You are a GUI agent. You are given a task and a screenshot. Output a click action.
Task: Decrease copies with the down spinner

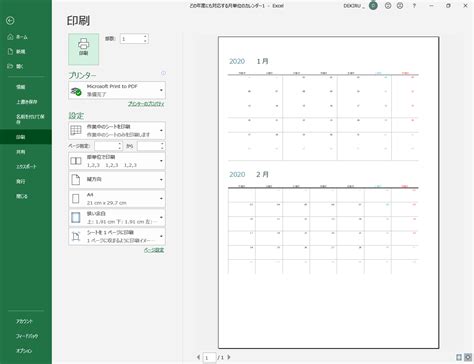(145, 41)
